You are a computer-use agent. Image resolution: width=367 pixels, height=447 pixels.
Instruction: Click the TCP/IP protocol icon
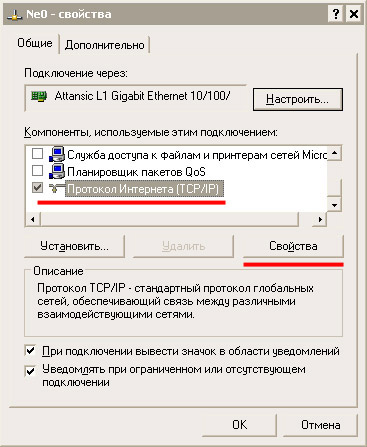pyautogui.click(x=56, y=189)
